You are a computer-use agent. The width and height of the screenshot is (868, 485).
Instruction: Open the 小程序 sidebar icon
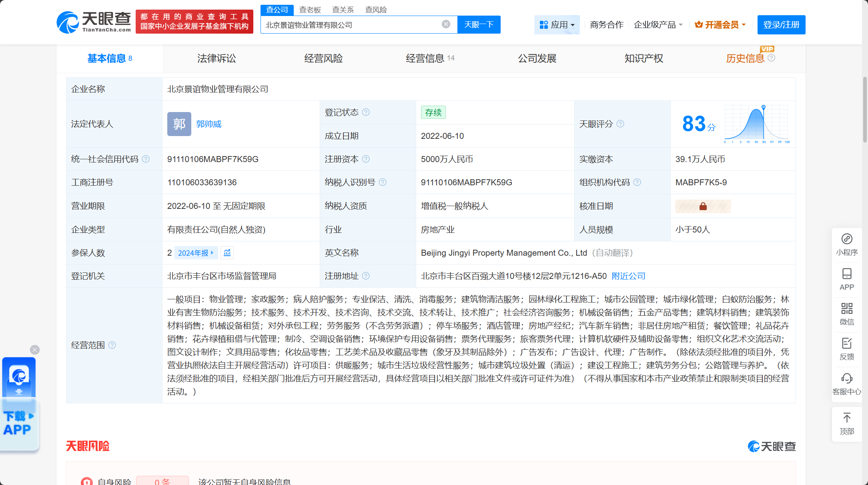click(x=846, y=245)
